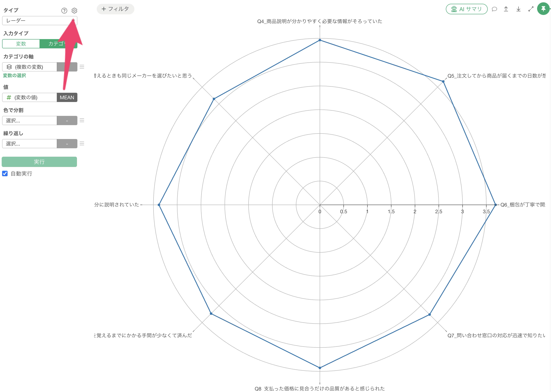Click the 変数の選択 link
This screenshot has height=392, width=551.
tap(15, 75)
